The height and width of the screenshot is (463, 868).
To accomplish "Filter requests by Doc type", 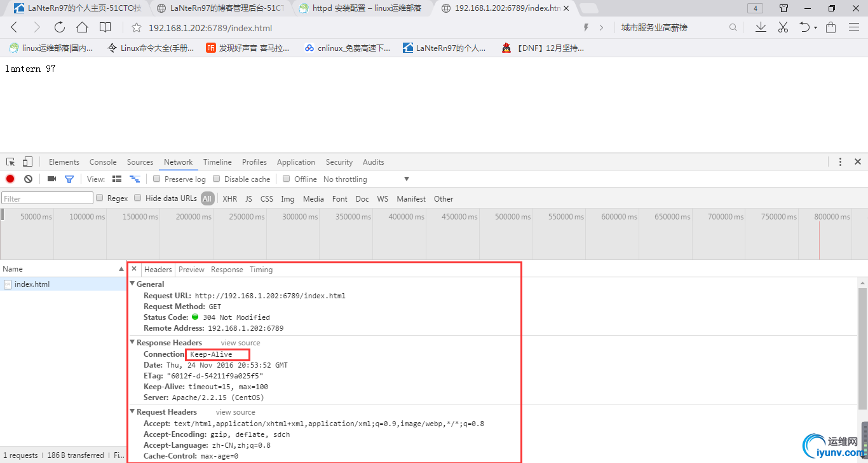I will click(x=362, y=198).
